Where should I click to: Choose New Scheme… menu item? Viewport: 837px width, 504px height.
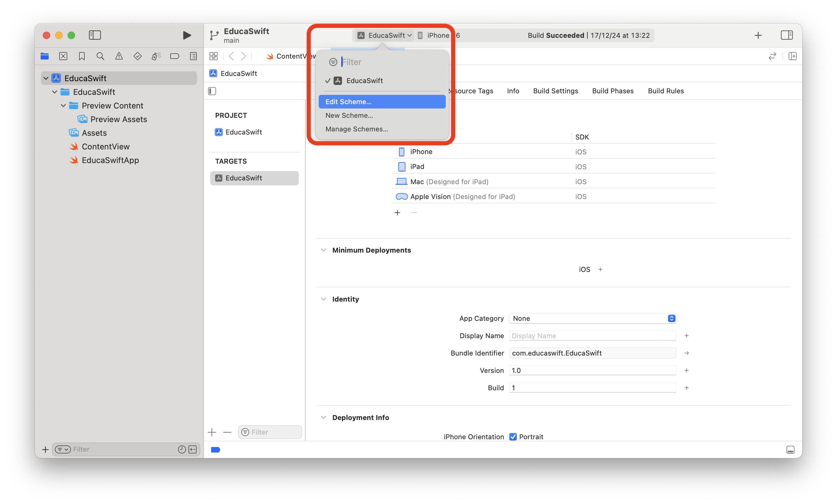[382, 115]
